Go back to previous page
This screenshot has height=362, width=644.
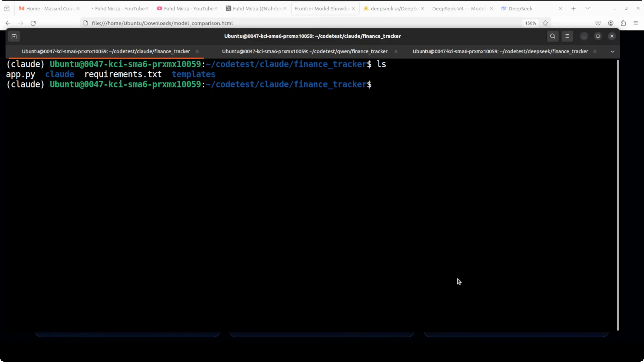click(x=8, y=23)
